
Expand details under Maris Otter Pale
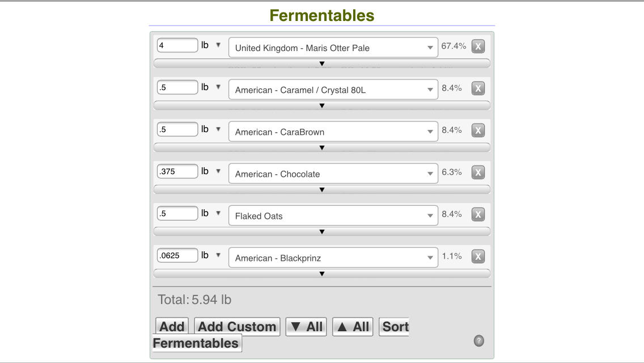pyautogui.click(x=321, y=64)
